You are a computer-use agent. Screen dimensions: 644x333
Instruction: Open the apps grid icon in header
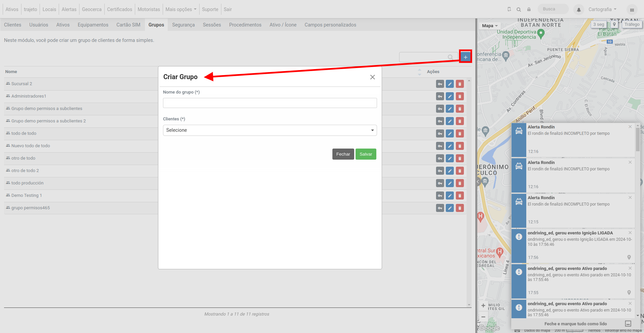[632, 10]
